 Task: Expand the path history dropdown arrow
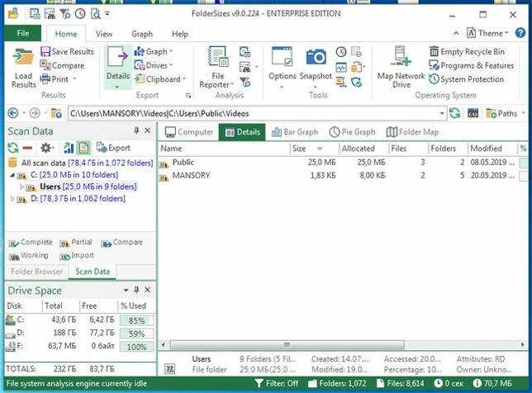(x=441, y=113)
